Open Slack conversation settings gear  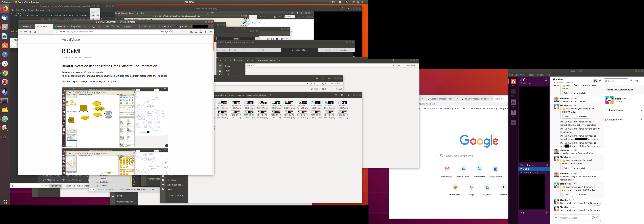click(600, 81)
